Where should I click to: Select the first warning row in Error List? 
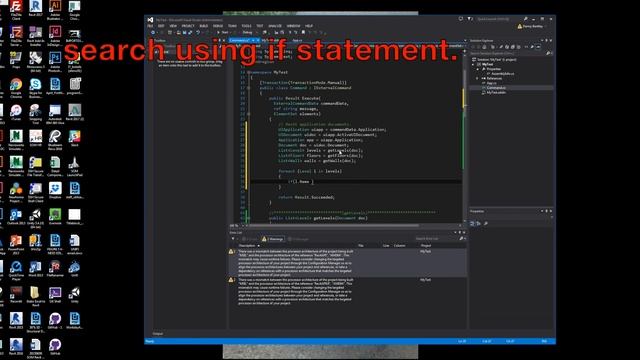pos(348,263)
